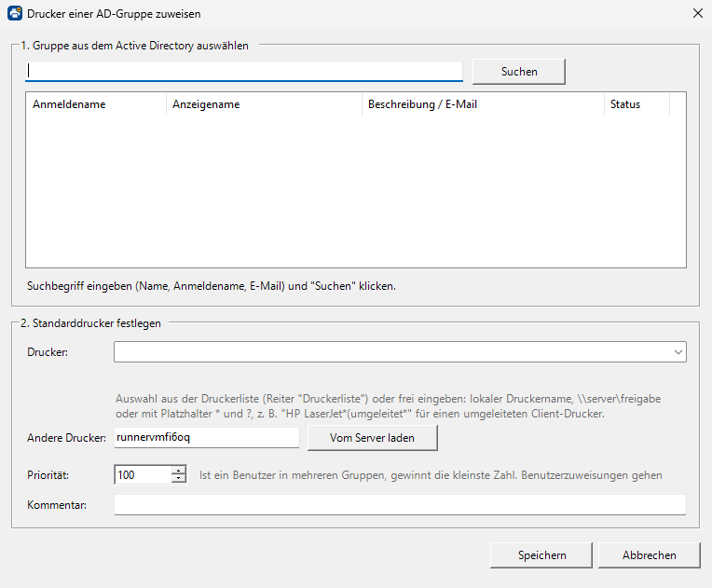Click group title '1. Gruppe aus dem Active Directory auswählen'
Screen dimensions: 712x588
tap(135, 46)
